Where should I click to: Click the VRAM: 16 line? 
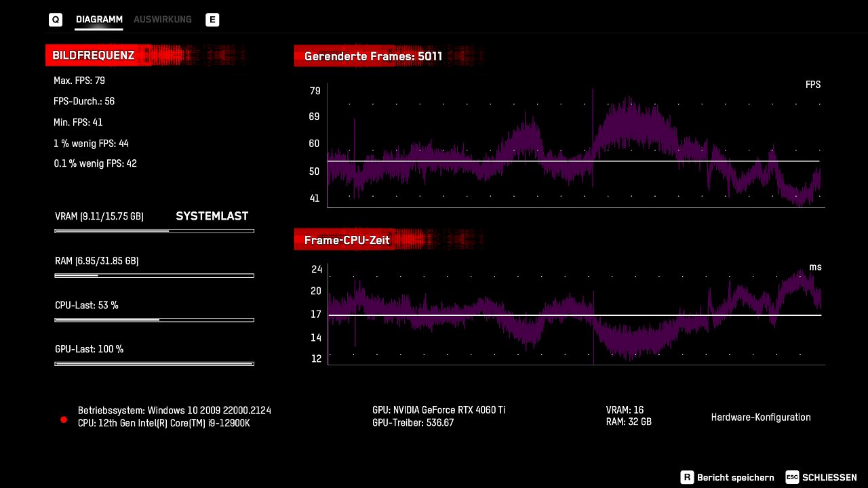(625, 411)
